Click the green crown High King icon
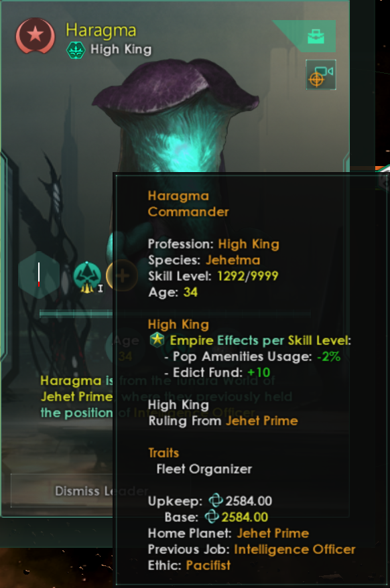This screenshot has height=588, width=390. (x=76, y=50)
